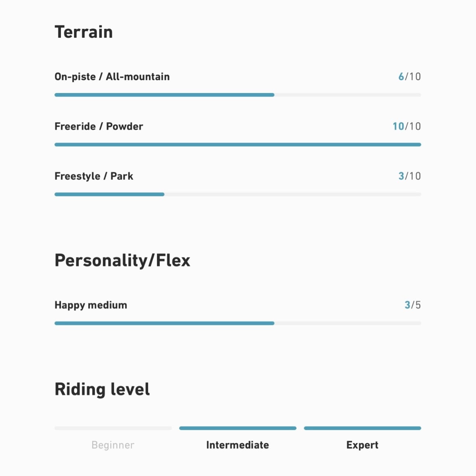Click the On-piste / All-mountain rating bar

pos(238,95)
